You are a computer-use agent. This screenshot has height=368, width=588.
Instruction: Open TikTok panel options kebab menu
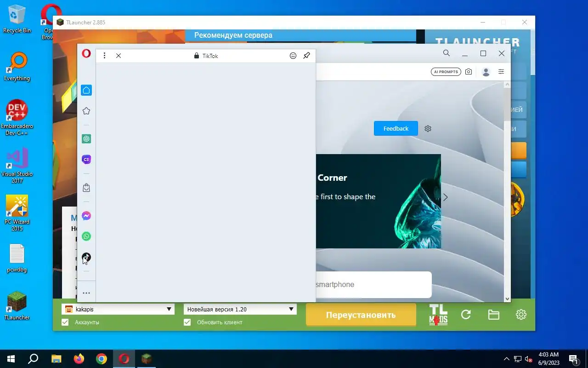pos(104,56)
